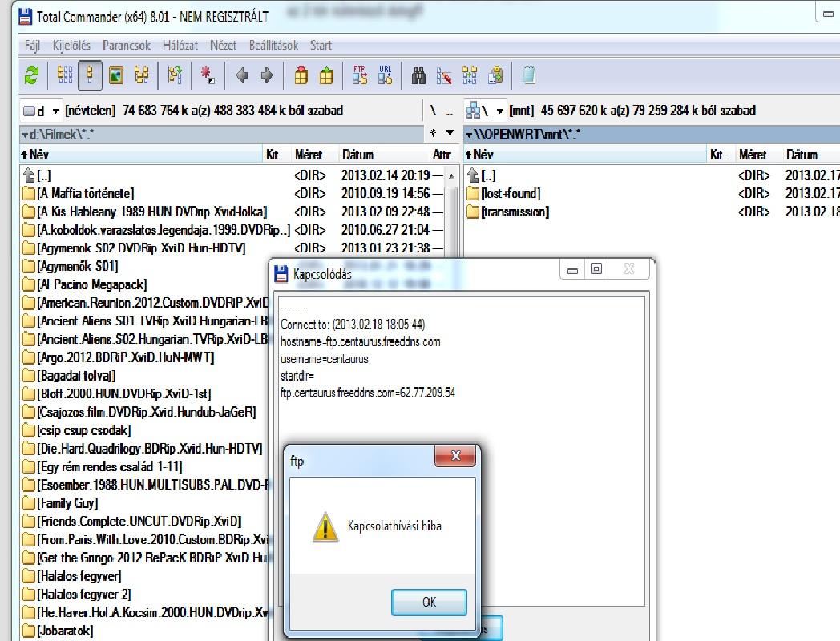Expand right panel \\OPENWRT path history arrow
This screenshot has width=840, height=641.
point(469,134)
